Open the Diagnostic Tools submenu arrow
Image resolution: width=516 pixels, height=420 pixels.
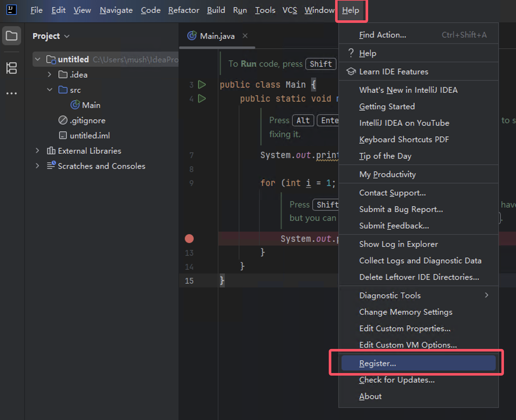tap(486, 295)
